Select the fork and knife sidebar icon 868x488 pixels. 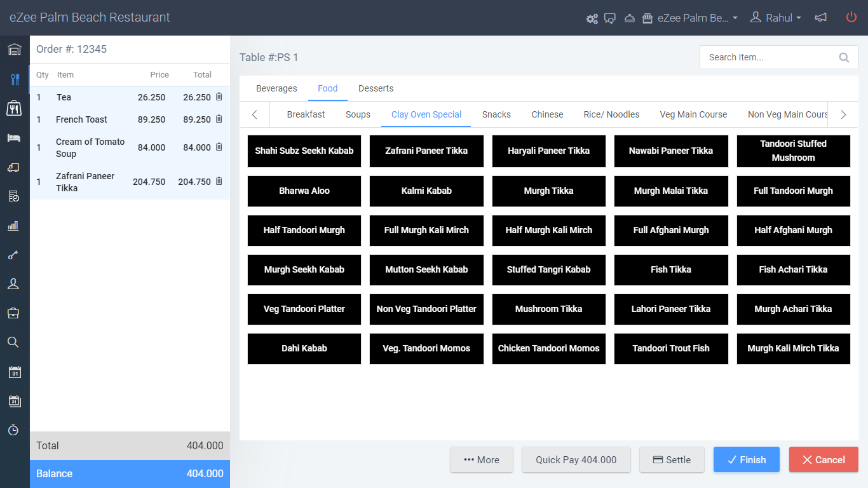click(14, 79)
